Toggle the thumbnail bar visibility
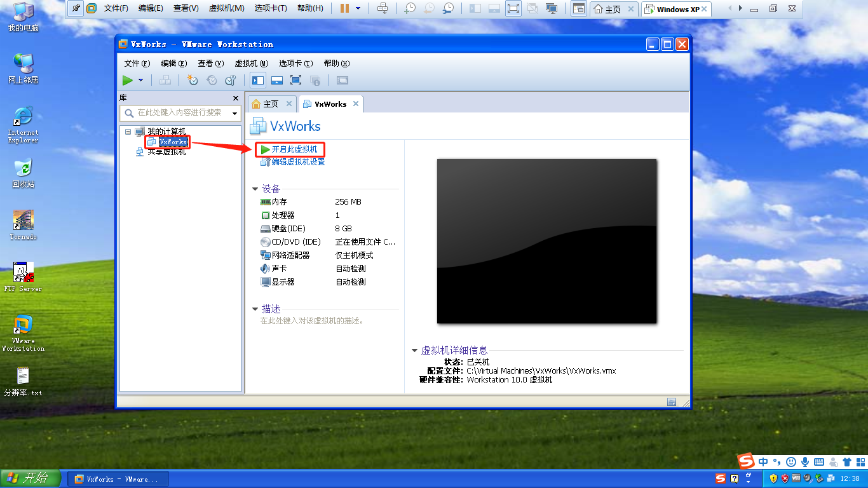This screenshot has width=868, height=488. coord(276,80)
